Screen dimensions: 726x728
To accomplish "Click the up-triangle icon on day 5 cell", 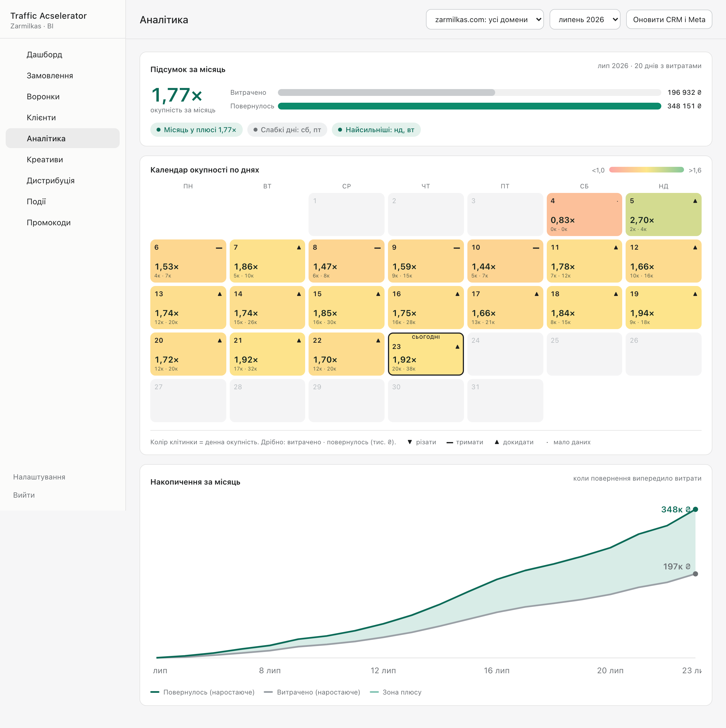I will (x=695, y=201).
